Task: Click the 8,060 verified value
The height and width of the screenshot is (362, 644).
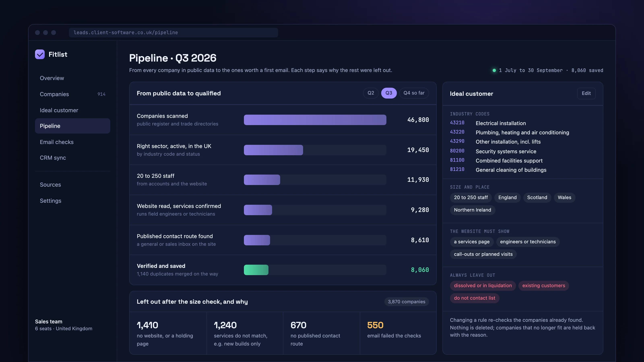Action: pos(420,270)
